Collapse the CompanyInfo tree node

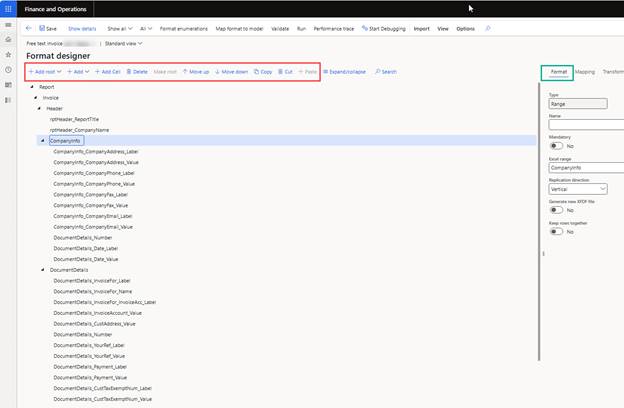[x=43, y=141]
